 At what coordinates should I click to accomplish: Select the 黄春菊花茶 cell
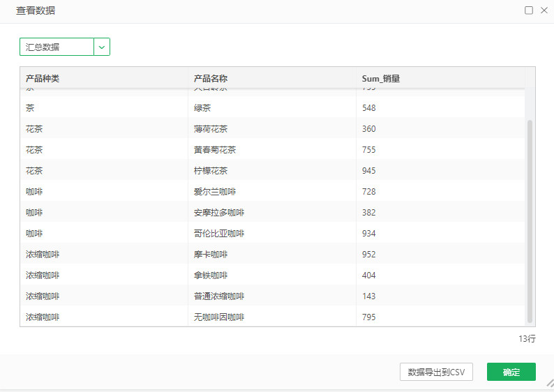(x=215, y=150)
